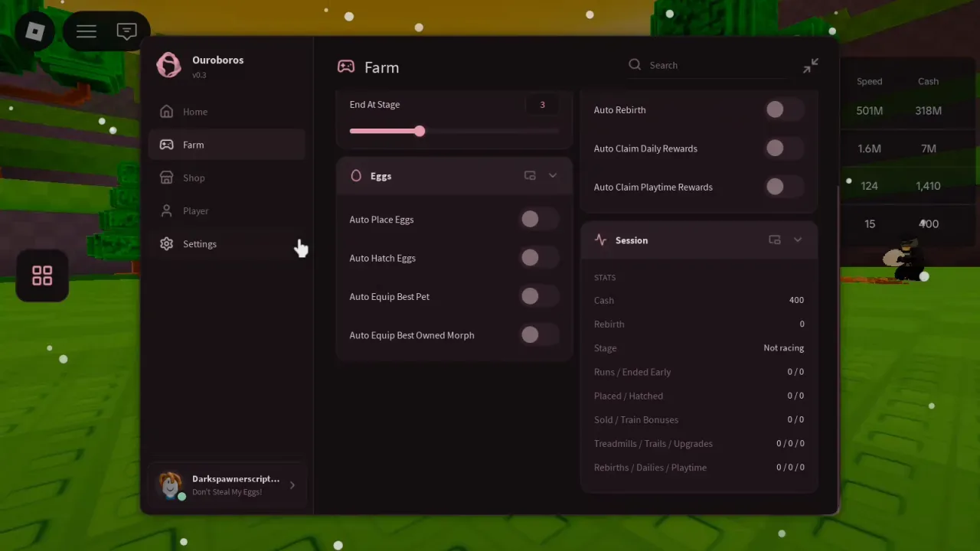
Task: Open the Shop tab
Action: [227, 178]
